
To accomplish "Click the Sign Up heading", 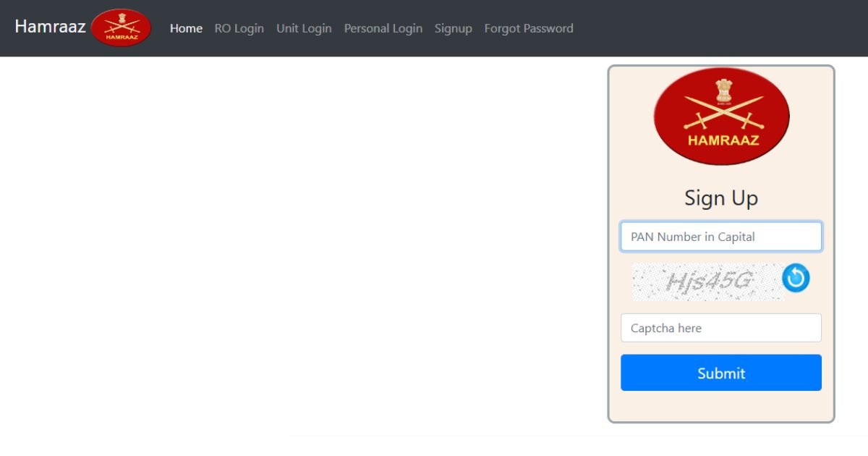I will [721, 198].
